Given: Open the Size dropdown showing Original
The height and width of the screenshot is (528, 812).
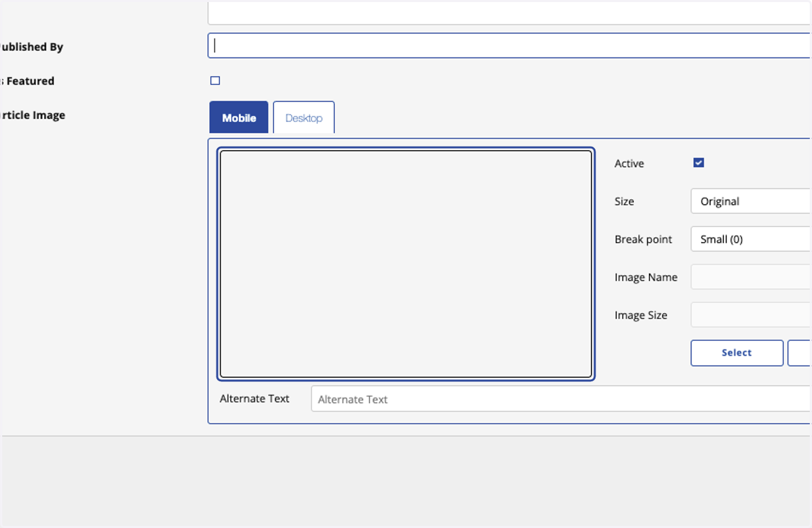Looking at the screenshot, I should pyautogui.click(x=751, y=201).
